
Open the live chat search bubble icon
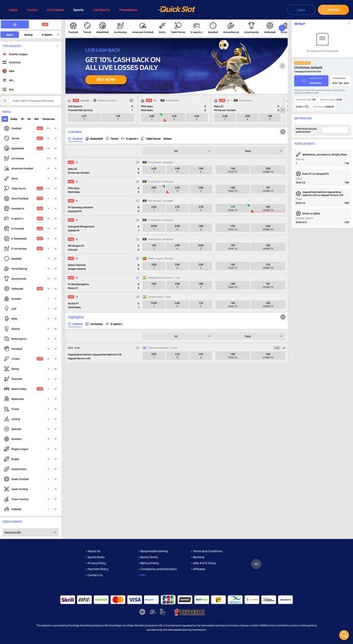344,635
